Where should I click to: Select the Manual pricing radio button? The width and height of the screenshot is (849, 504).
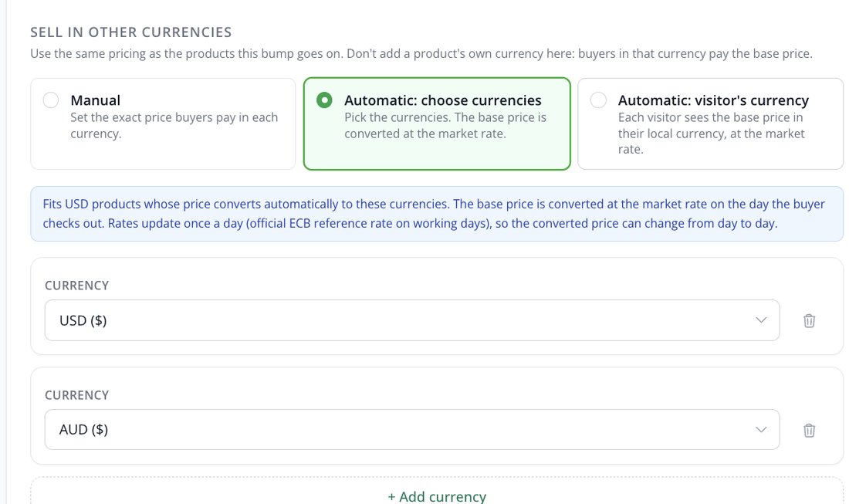pyautogui.click(x=51, y=100)
